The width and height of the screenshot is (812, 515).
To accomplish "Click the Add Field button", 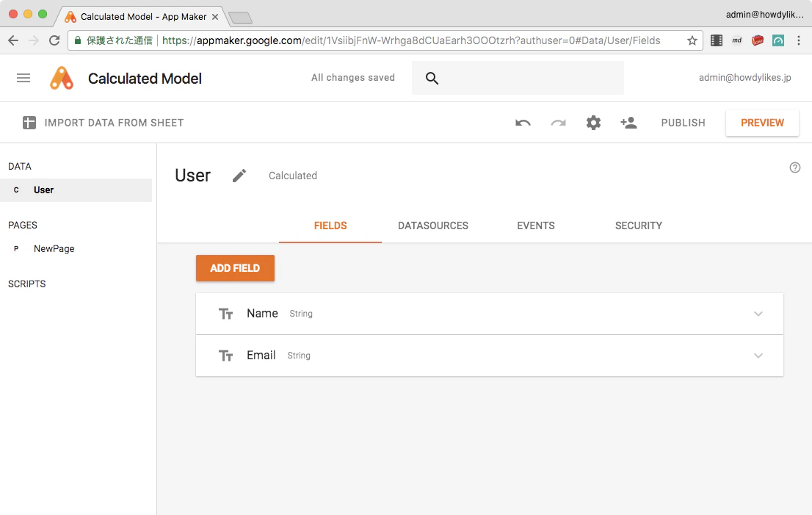I will [x=235, y=268].
